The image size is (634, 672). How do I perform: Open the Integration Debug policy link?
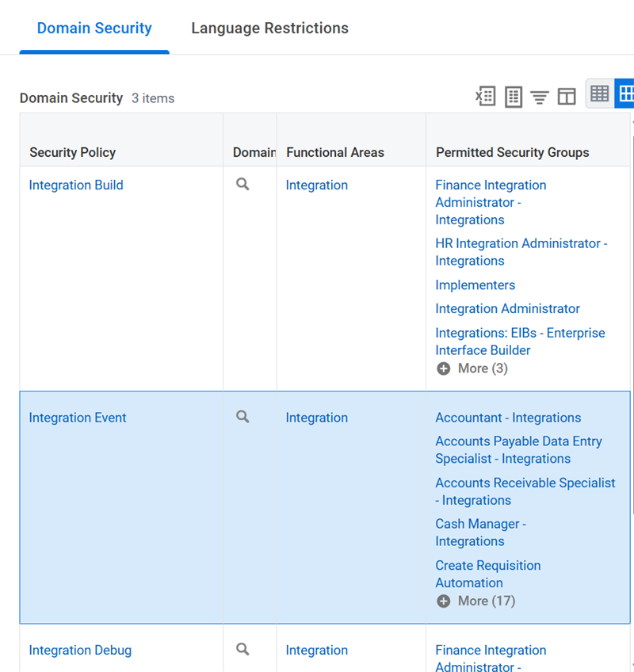point(80,650)
